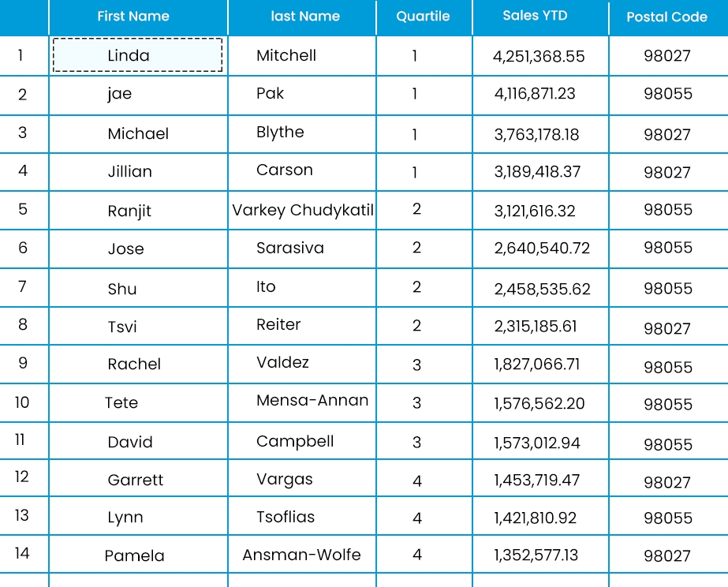Image resolution: width=728 pixels, height=587 pixels.
Task: Click the last name cell Mensa-Annan
Action: [x=312, y=400]
